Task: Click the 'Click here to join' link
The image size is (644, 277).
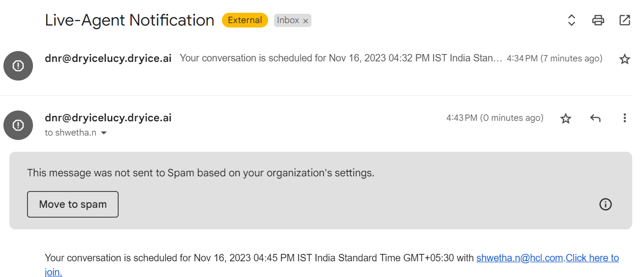Action: [592, 258]
